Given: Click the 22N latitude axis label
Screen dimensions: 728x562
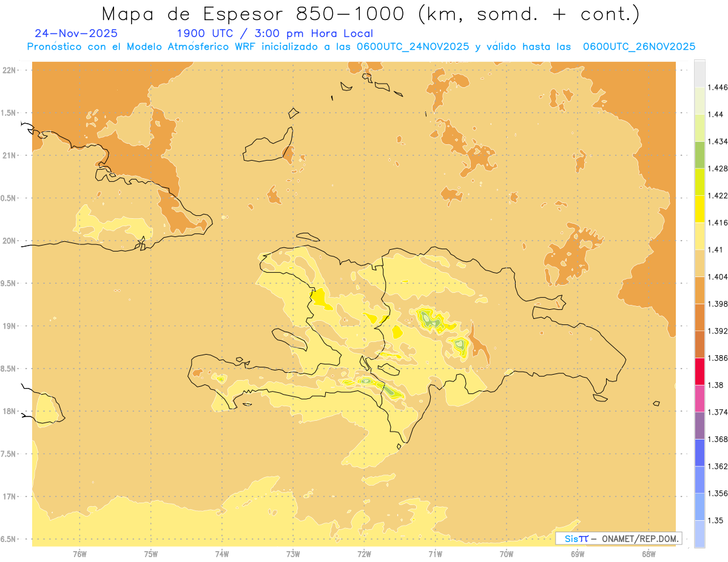Looking at the screenshot, I should click(10, 70).
